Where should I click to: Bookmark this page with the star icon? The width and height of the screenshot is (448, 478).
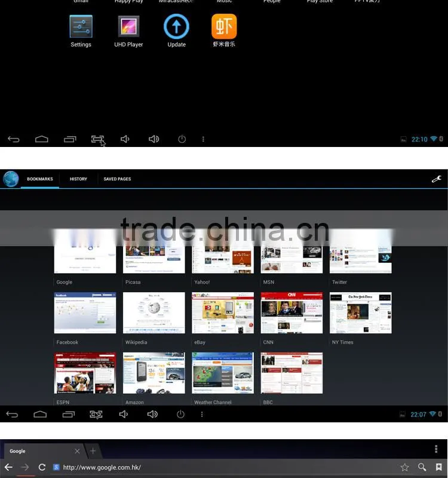(x=404, y=467)
